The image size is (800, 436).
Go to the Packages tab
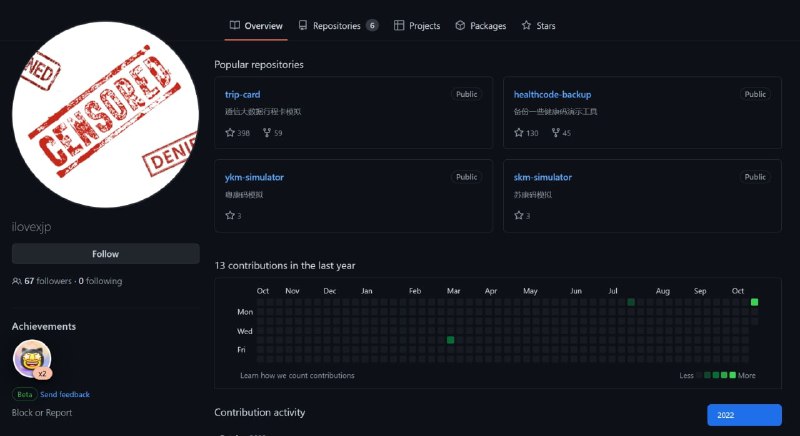480,26
